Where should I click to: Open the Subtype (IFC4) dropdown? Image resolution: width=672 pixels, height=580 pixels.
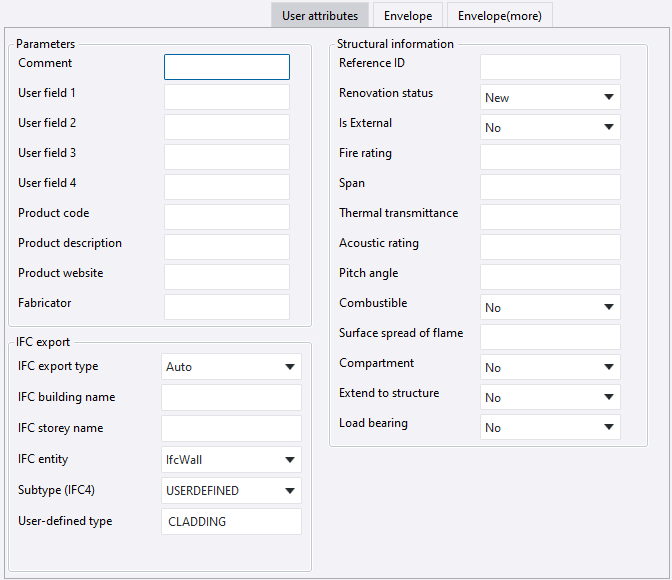click(x=231, y=491)
